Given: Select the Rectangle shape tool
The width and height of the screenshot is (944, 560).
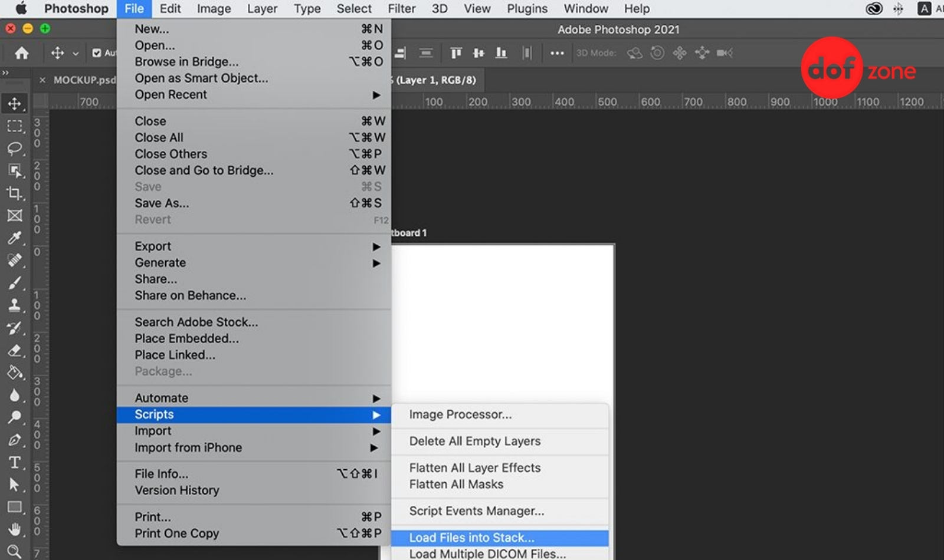Looking at the screenshot, I should (15, 507).
